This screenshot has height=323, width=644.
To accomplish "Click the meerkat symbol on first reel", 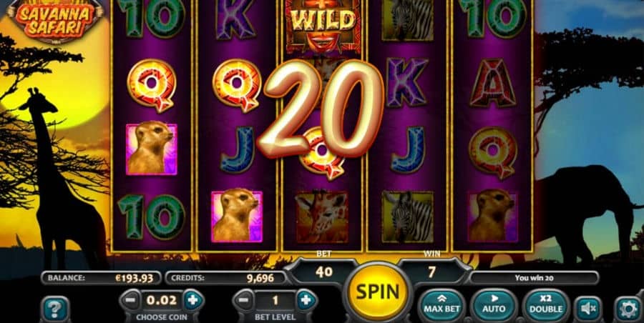I will [x=151, y=149].
